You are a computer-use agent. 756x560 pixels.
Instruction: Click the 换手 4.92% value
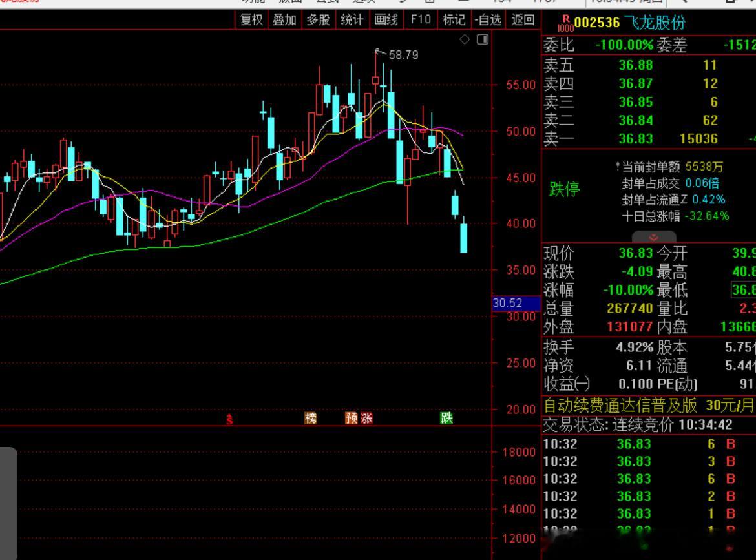[x=635, y=347]
